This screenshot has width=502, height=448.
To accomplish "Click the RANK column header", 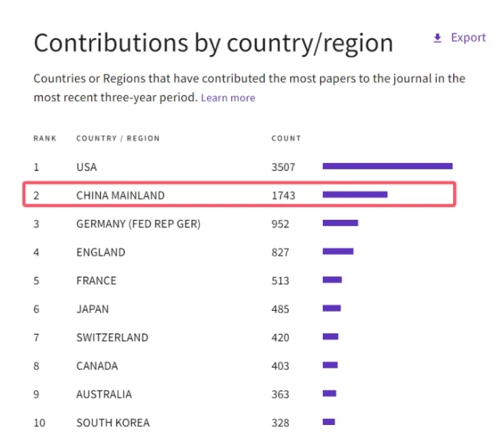I will click(x=45, y=139).
